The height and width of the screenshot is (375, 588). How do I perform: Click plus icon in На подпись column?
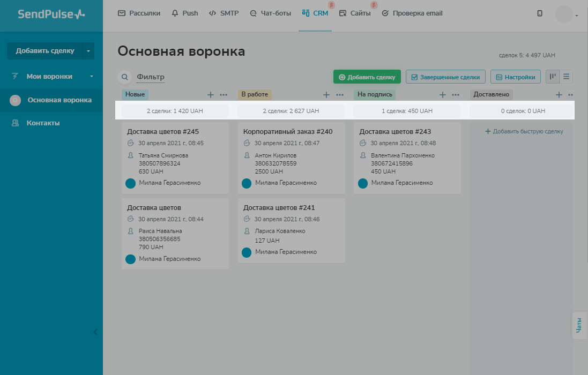443,95
